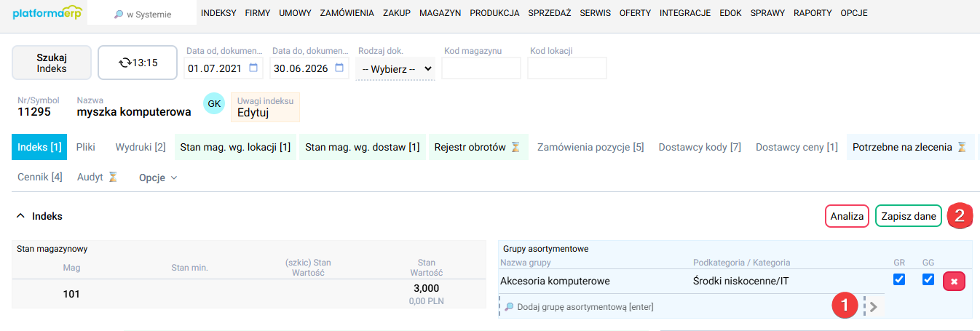
Task: Click stock value 3,000
Action: [427, 289]
